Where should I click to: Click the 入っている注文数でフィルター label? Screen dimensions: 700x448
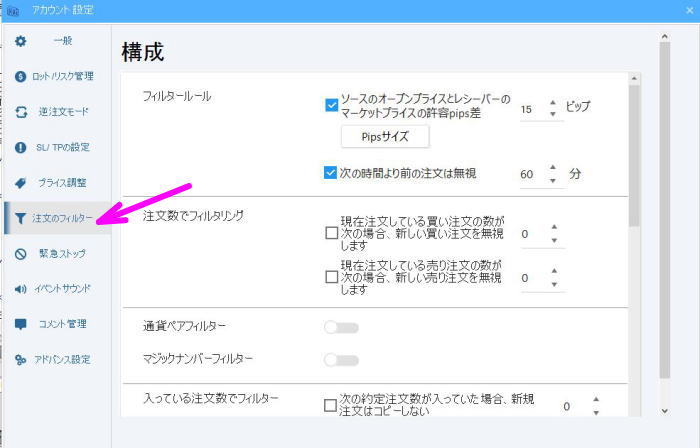point(211,398)
